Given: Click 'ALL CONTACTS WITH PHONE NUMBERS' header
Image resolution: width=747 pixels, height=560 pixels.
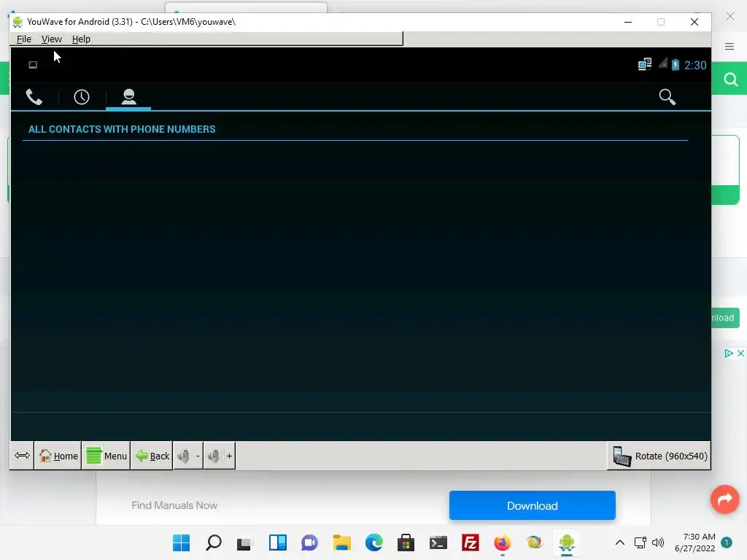Looking at the screenshot, I should point(122,129).
